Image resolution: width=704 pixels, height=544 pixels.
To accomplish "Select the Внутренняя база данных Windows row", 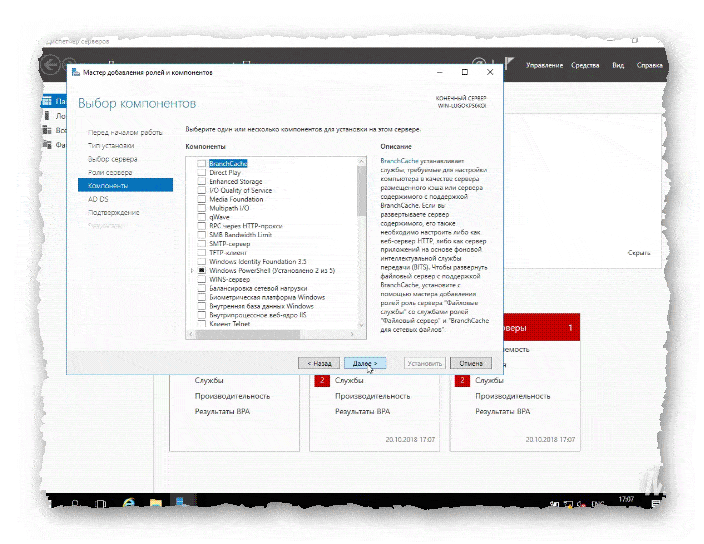I will coord(261,306).
